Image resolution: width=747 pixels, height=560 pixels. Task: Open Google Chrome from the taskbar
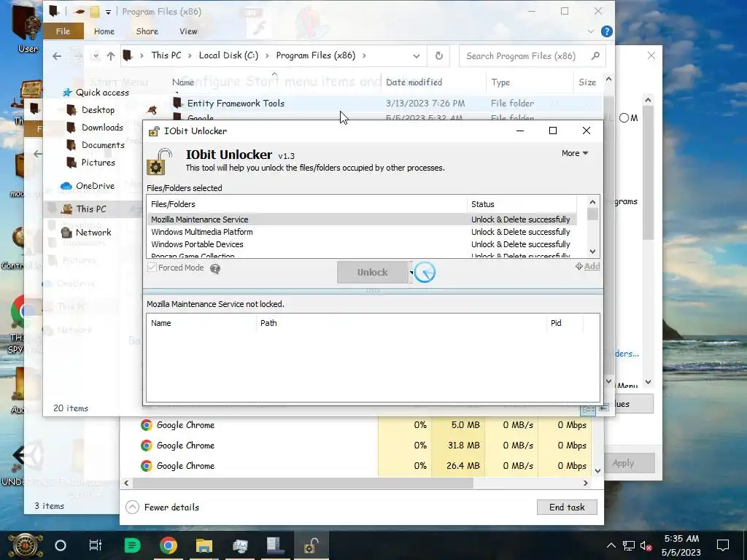(x=169, y=545)
